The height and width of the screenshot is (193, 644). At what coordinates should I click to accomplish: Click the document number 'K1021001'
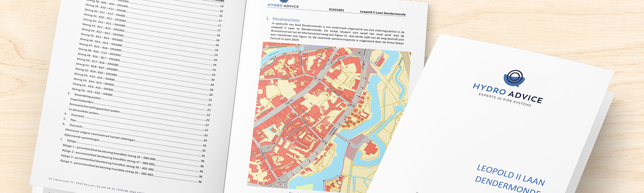click(336, 10)
